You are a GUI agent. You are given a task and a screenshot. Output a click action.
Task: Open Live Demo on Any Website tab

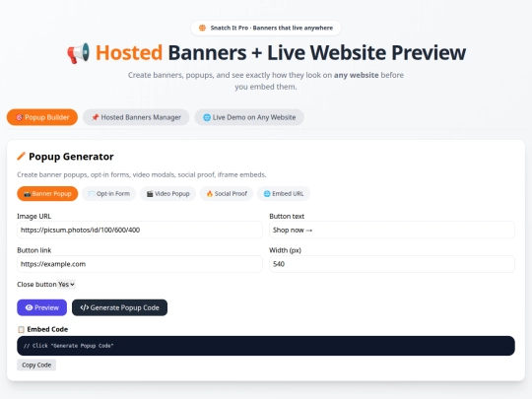249,117
